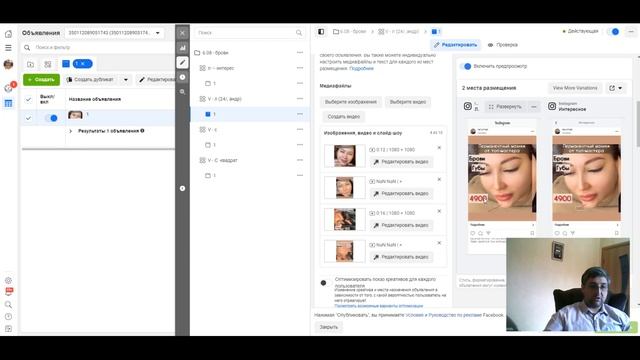Click the ad thumbnail in the table row

pos(75,115)
